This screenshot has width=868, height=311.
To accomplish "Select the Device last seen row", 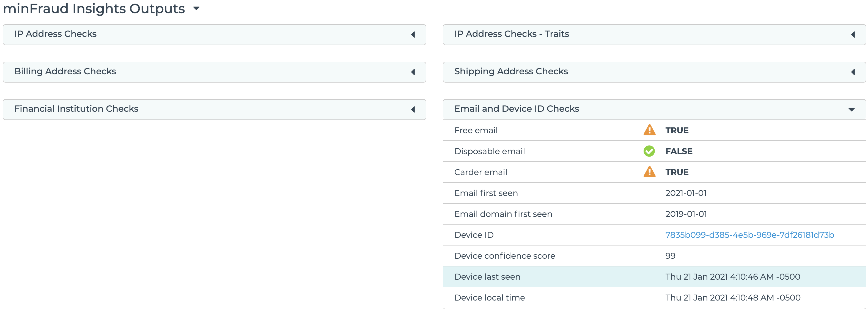I will [x=487, y=277].
